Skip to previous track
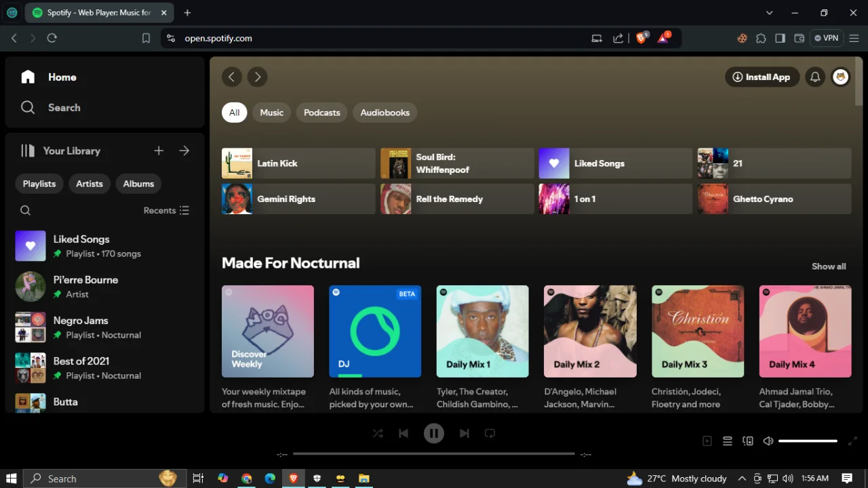Image resolution: width=868 pixels, height=488 pixels. coord(403,434)
